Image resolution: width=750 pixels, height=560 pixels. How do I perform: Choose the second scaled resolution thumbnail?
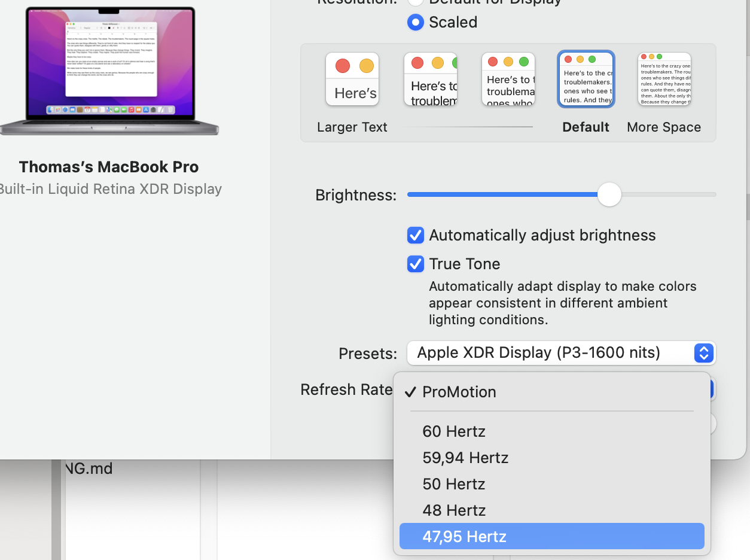[x=431, y=79]
